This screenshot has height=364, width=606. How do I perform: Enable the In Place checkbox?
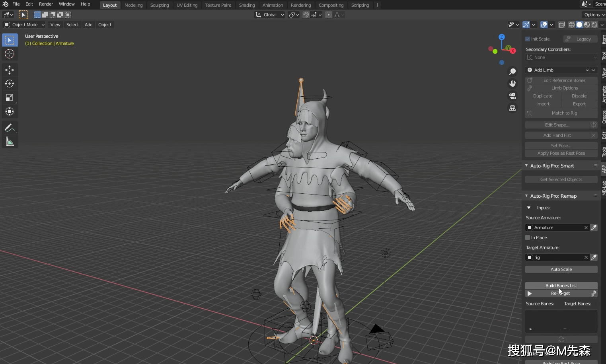[528, 237]
